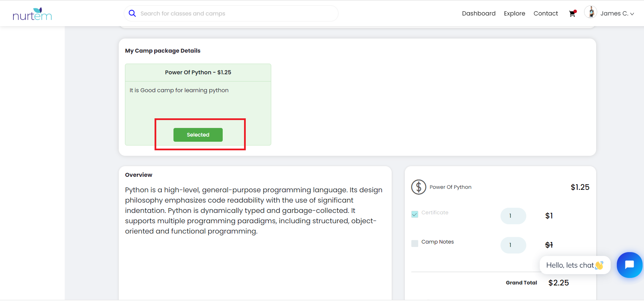Open the Camp Notes quantity selector
Viewport: 644px width, 302px height.
(x=513, y=245)
